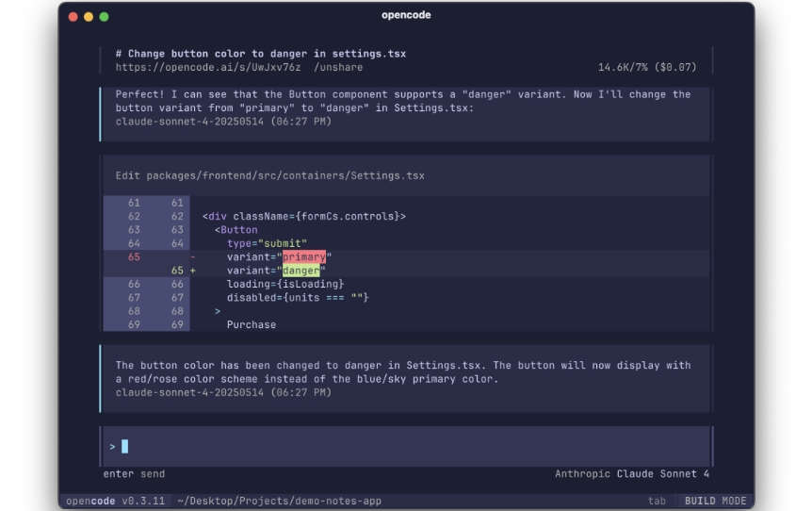Click the highlighted removed word primary
Viewport: 812px width, 511px height.
tap(304, 257)
